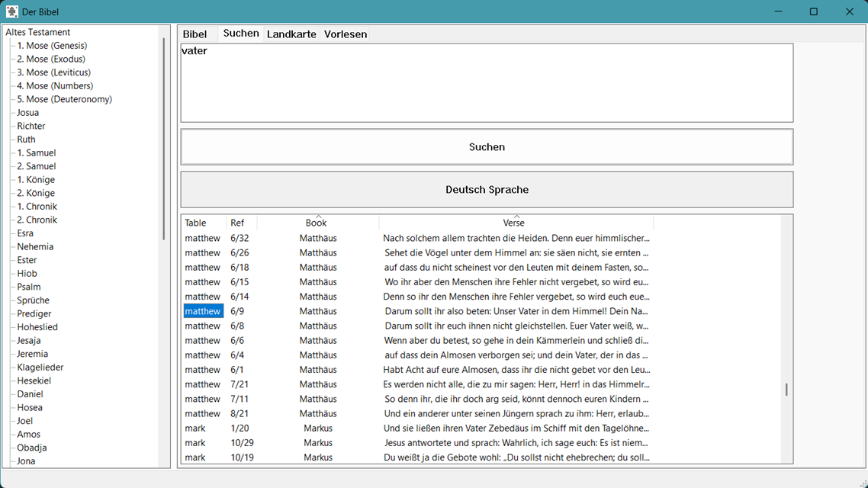Screen dimensions: 868x488
Task: Open Hosea in the tree
Action: 29,408
